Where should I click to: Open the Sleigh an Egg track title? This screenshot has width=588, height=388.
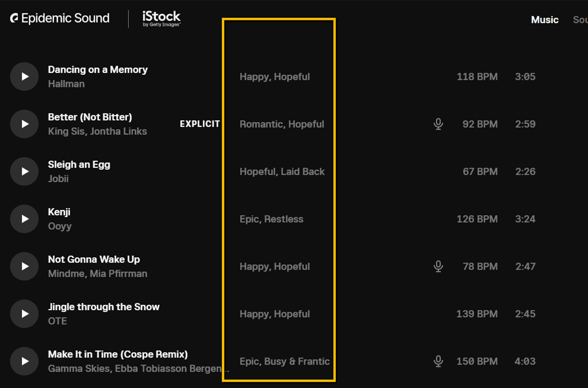[79, 164]
